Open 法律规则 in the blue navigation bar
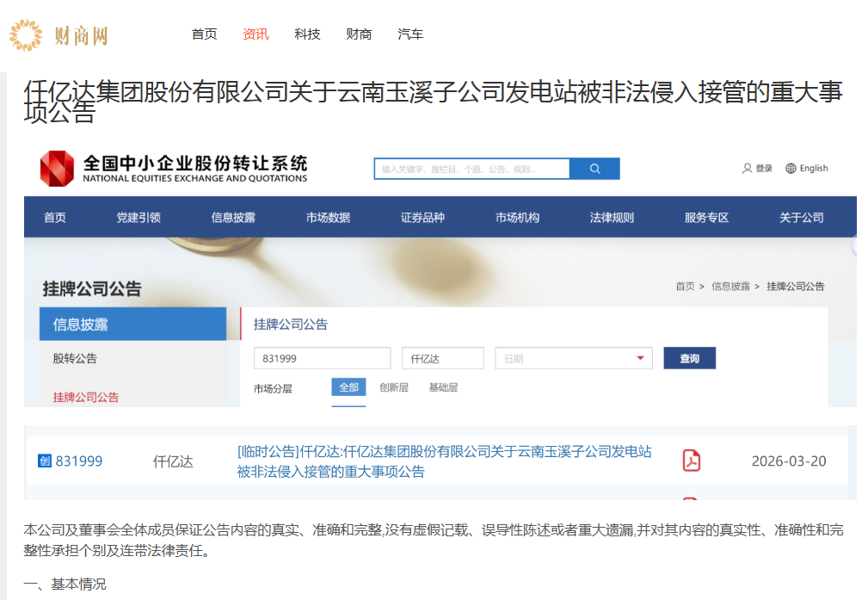This screenshot has width=868, height=600. click(612, 217)
